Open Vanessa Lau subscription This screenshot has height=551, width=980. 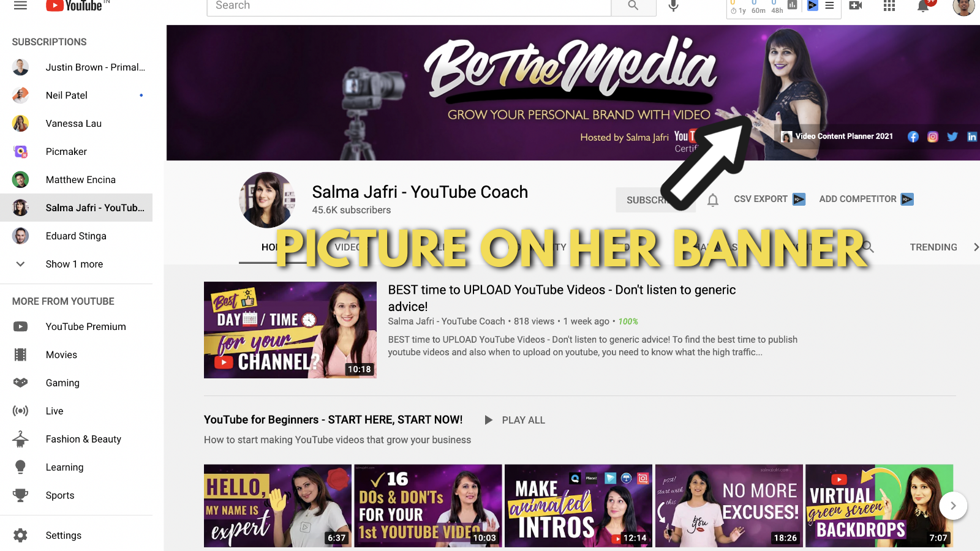[77, 124]
